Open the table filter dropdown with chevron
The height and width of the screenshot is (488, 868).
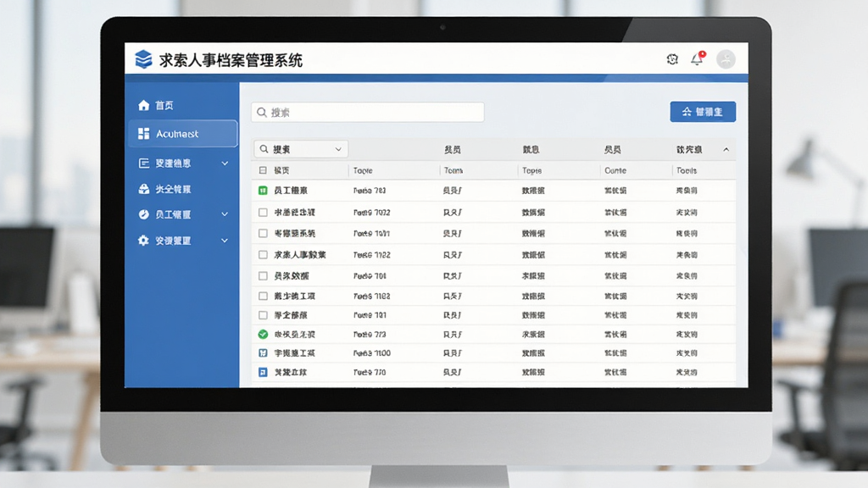[x=301, y=149]
